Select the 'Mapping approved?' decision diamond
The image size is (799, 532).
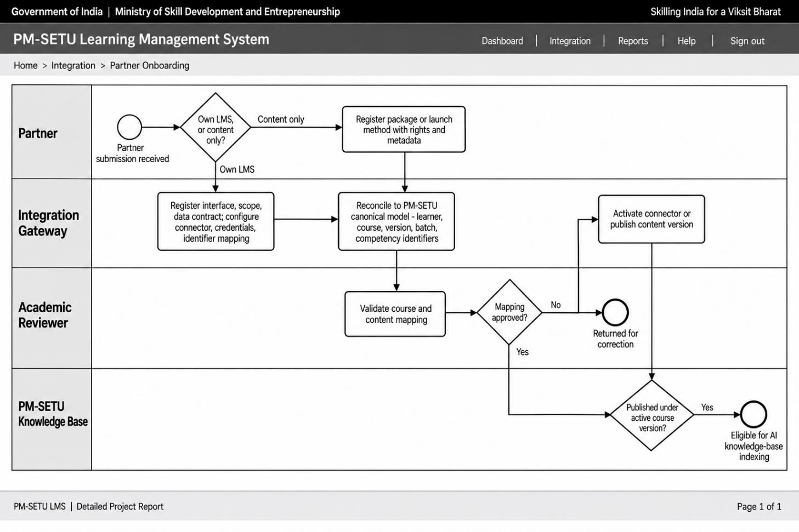[509, 312]
